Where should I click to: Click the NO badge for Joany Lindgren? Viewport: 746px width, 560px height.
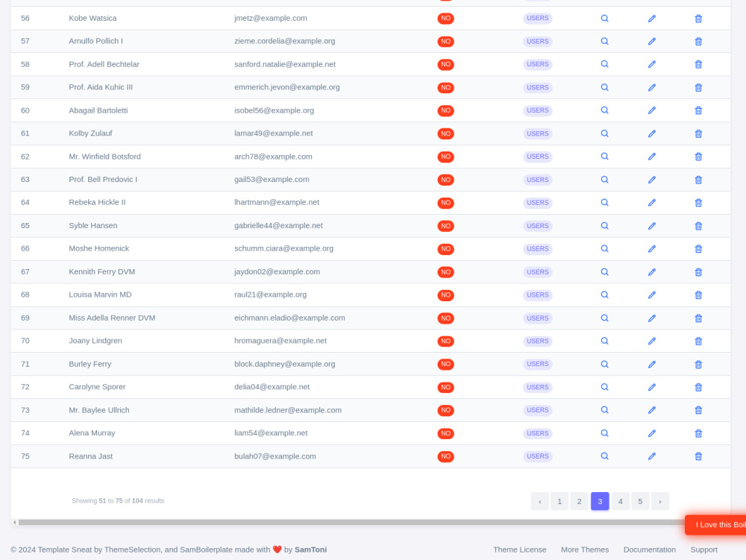pos(445,342)
